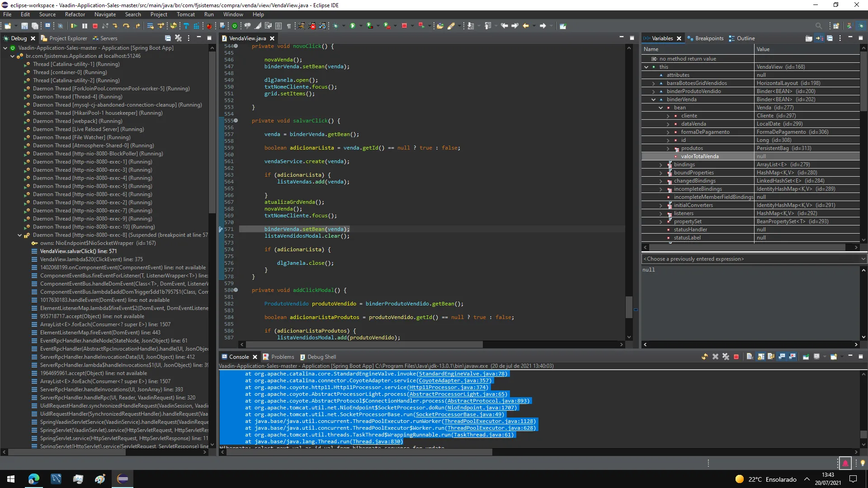Click the editor horizontal scrollbar thumb
Screen dimensions: 868x488
(x=364, y=344)
